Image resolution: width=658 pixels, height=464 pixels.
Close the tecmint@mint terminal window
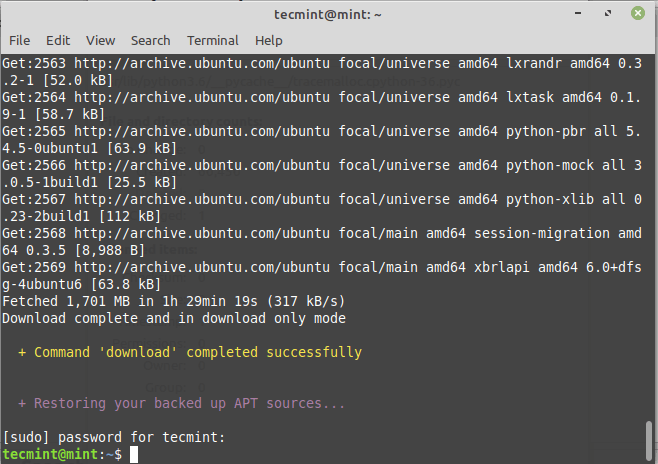click(x=637, y=13)
